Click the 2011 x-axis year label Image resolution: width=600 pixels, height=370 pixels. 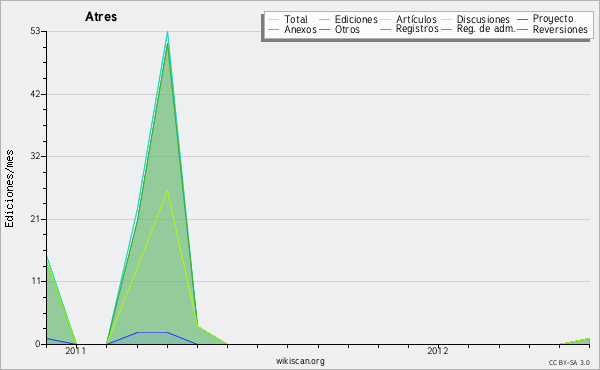click(x=76, y=350)
